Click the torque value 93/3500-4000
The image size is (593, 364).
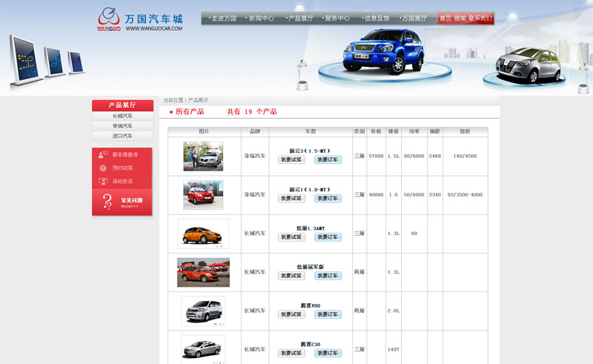[x=465, y=194]
